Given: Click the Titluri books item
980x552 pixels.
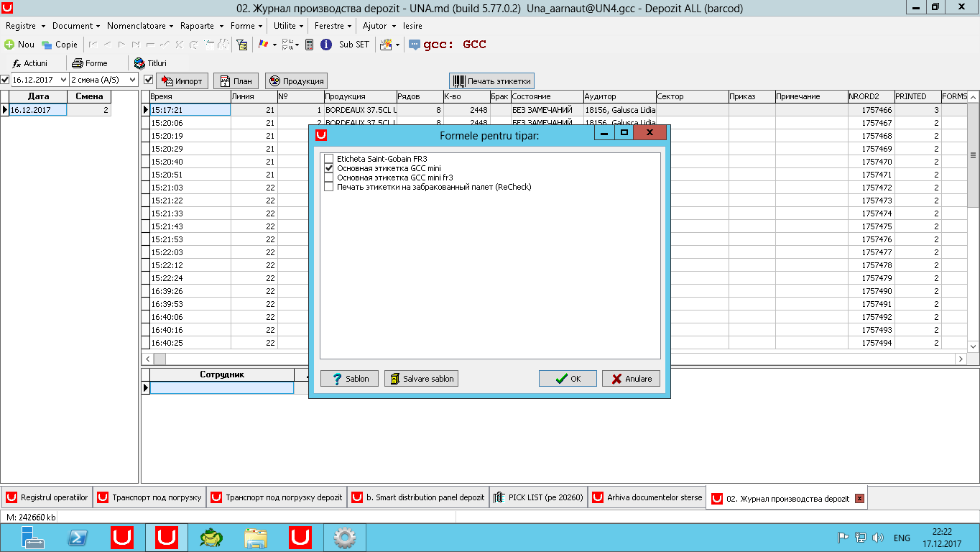Looking at the screenshot, I should (x=151, y=63).
